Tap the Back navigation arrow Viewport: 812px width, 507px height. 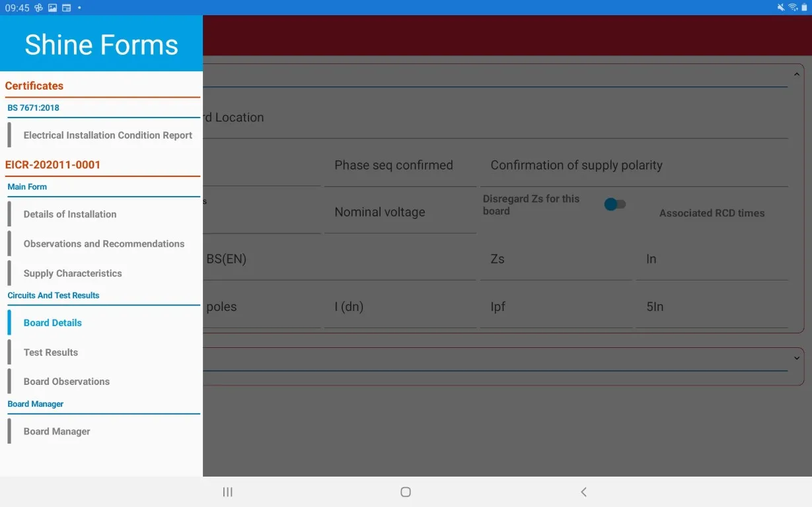(583, 491)
